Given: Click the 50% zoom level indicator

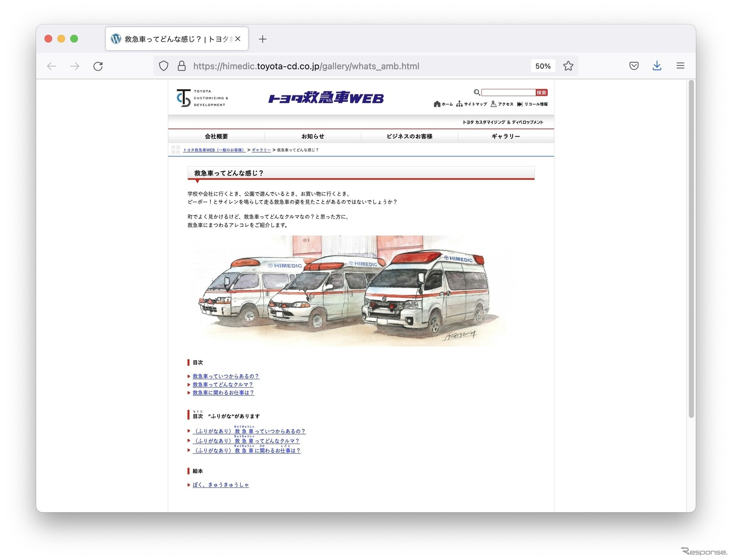Looking at the screenshot, I should [x=542, y=66].
